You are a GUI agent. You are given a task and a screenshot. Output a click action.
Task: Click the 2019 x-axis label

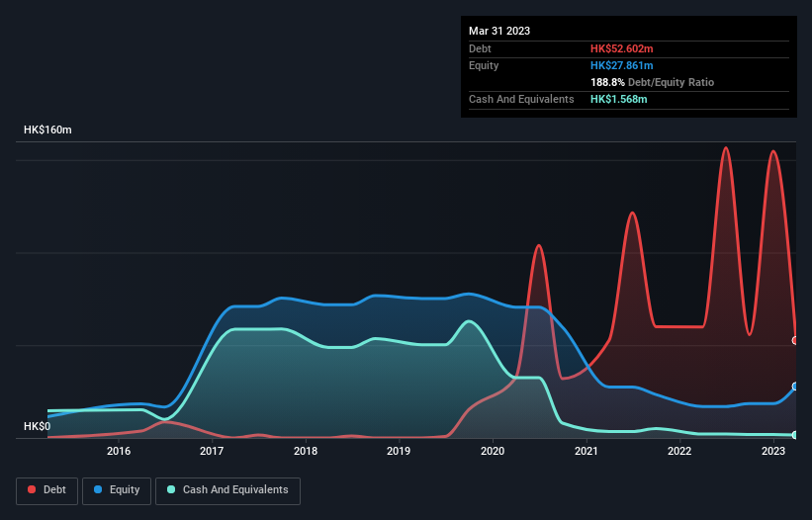pos(399,451)
